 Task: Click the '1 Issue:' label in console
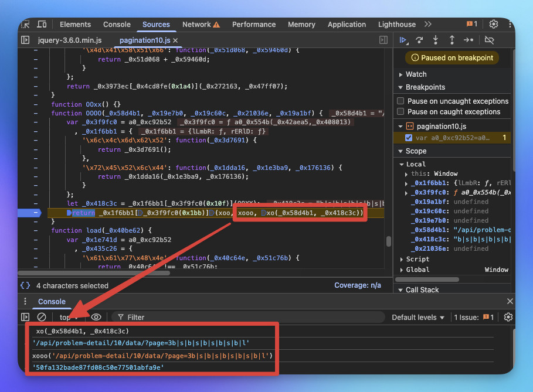(466, 317)
